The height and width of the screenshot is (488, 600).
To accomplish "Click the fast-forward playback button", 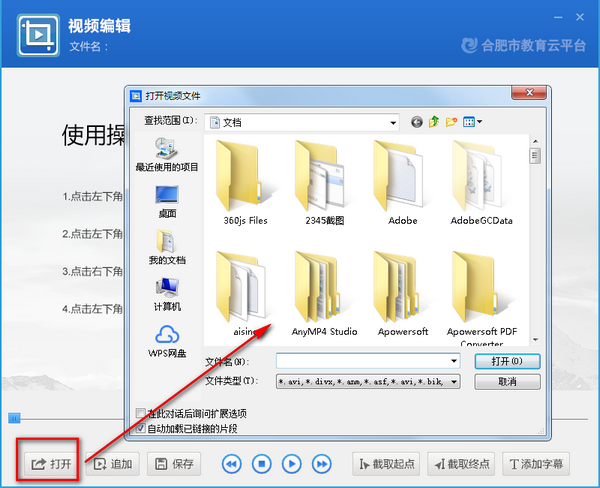I will pos(322,463).
